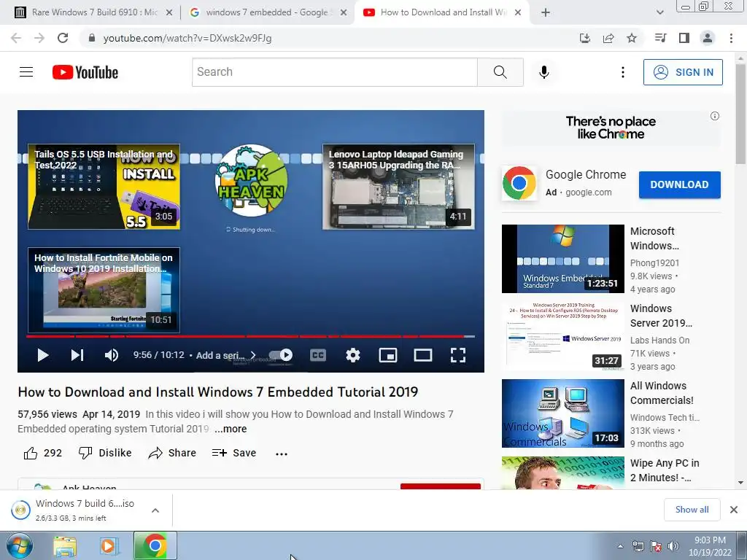The image size is (747, 560).
Task: Click the search magnifier button
Action: pos(500,72)
